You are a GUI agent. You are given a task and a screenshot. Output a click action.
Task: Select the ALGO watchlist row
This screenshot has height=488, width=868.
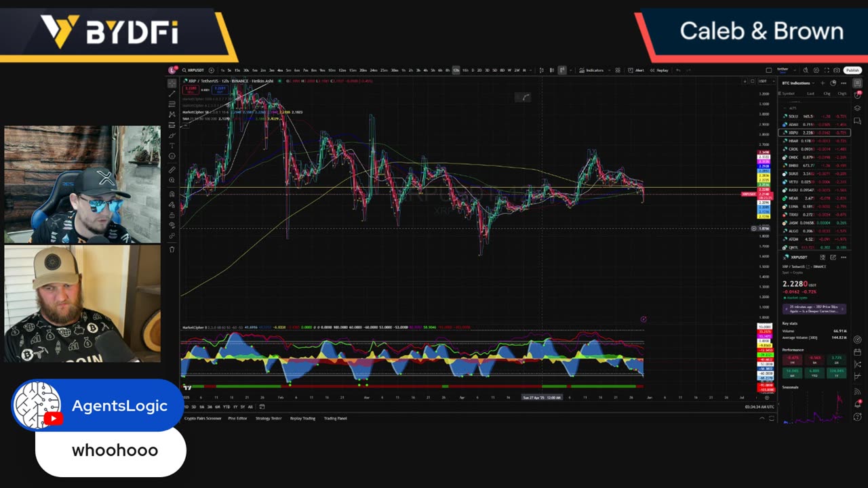point(814,230)
